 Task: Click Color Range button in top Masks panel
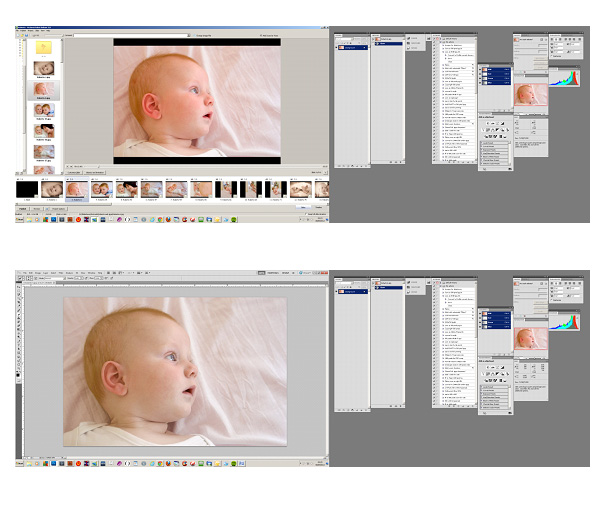pyautogui.click(x=540, y=63)
